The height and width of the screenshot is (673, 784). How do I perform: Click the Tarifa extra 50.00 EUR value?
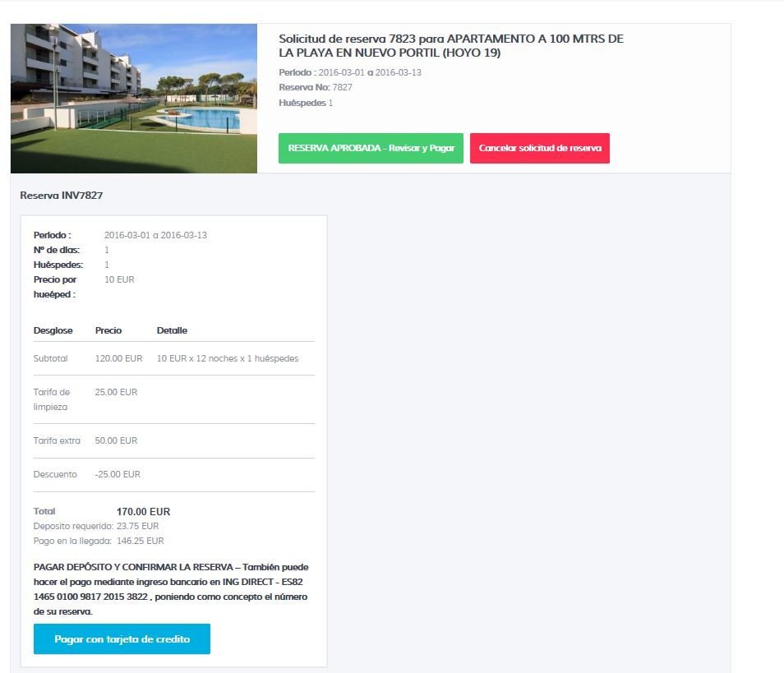116,440
